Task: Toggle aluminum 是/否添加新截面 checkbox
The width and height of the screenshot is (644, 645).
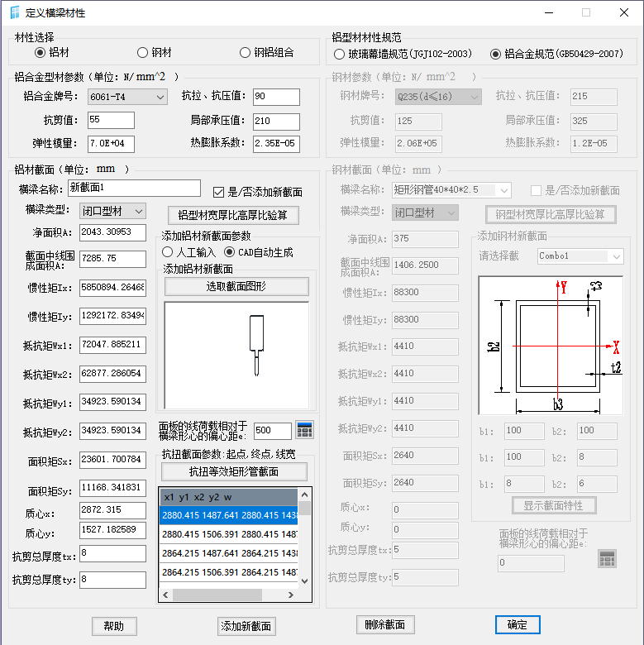Action: tap(218, 192)
